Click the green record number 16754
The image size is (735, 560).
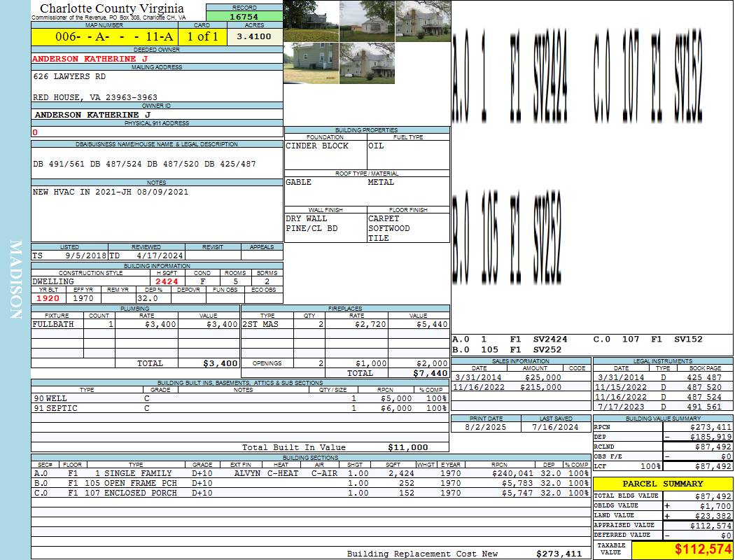coord(244,16)
